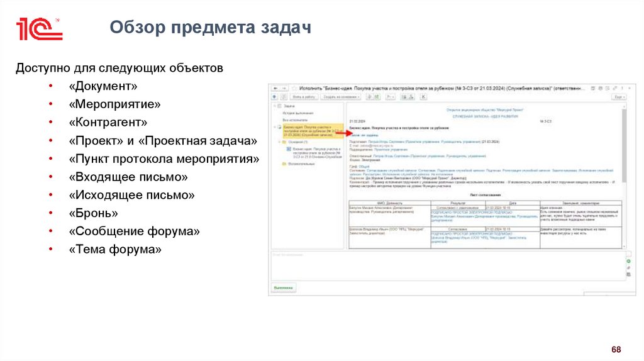Click the bullet text «Бронь»
Screen dimensions: 644x361
(93, 213)
